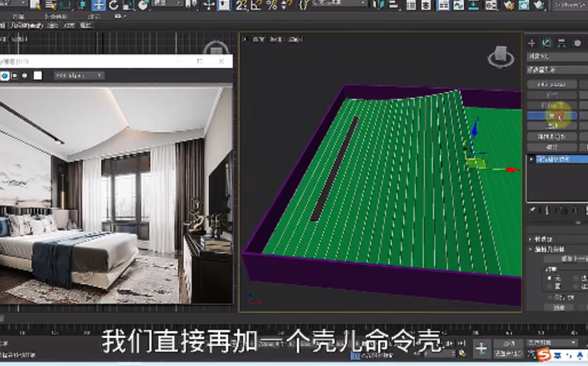Click the large plus key button near the timeline
Viewport: 588px width, 366px height.
click(x=482, y=348)
